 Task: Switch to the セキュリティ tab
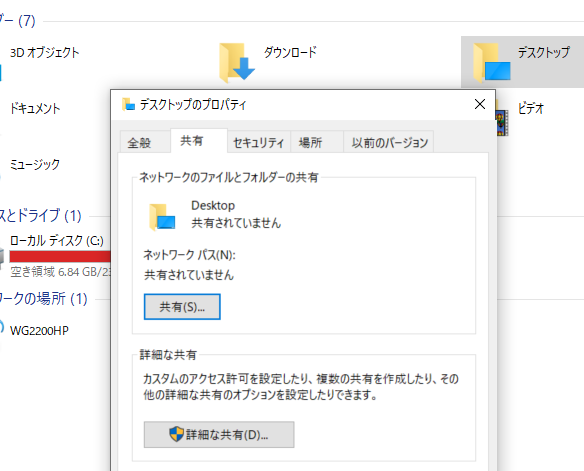pos(258,143)
